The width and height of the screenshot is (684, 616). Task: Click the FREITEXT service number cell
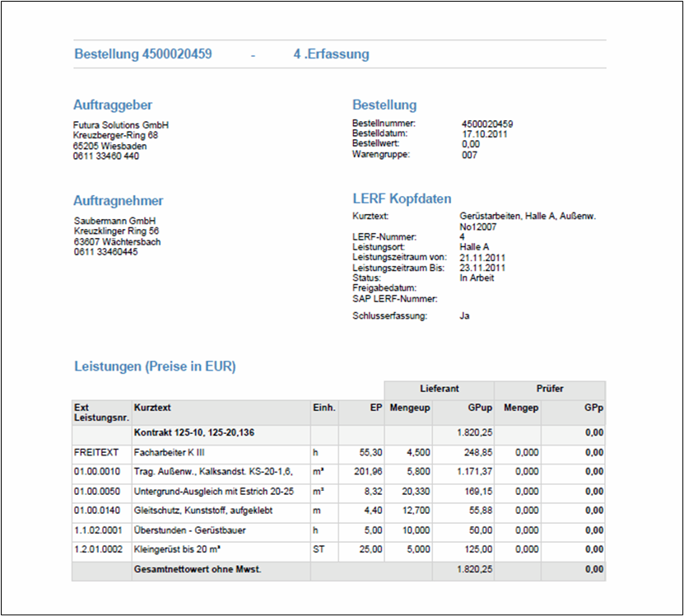click(98, 452)
